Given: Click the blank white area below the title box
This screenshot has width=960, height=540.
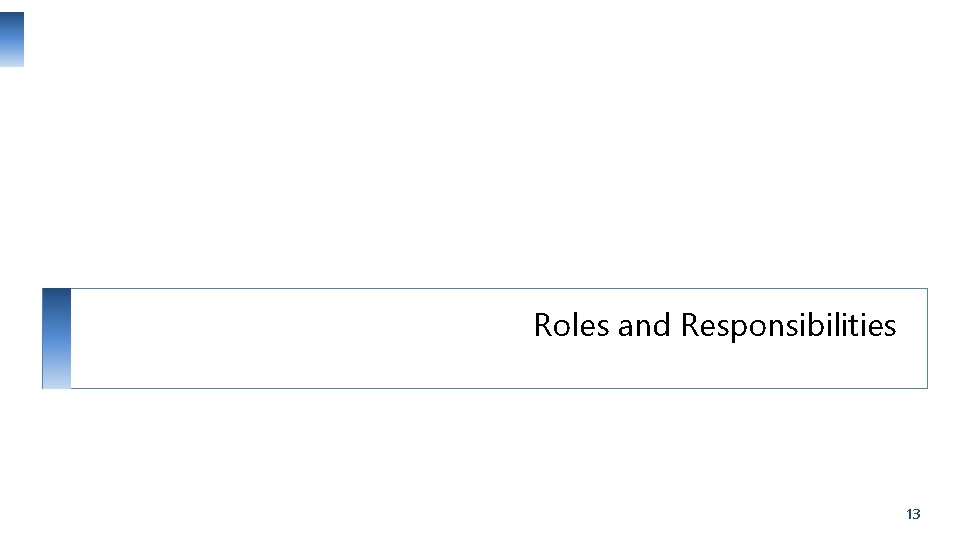Looking at the screenshot, I should tap(480, 460).
